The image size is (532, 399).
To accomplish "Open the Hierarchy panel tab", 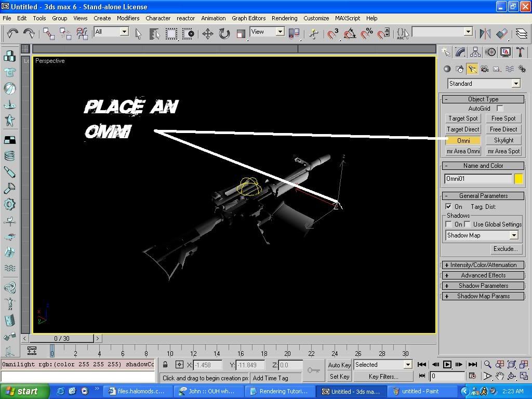I will 475,52.
